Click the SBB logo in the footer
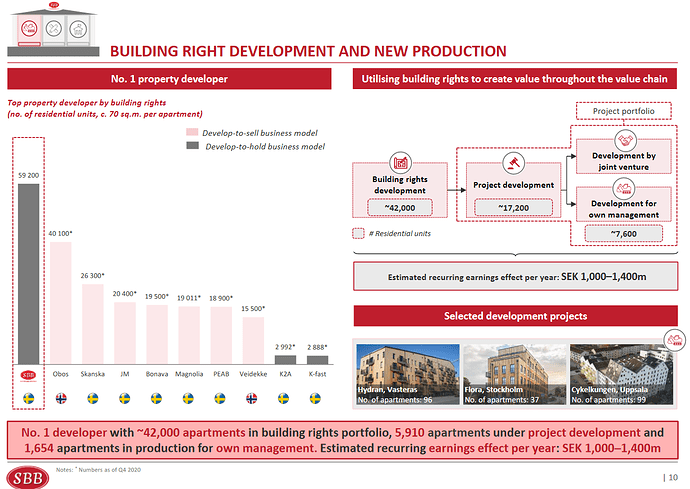Image resolution: width=690 pixels, height=489 pixels. (x=28, y=474)
